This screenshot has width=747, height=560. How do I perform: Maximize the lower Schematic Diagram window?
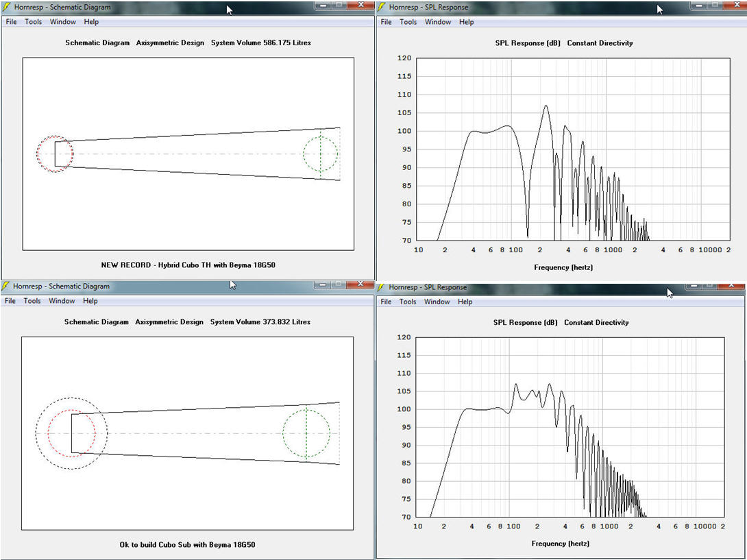tap(339, 284)
